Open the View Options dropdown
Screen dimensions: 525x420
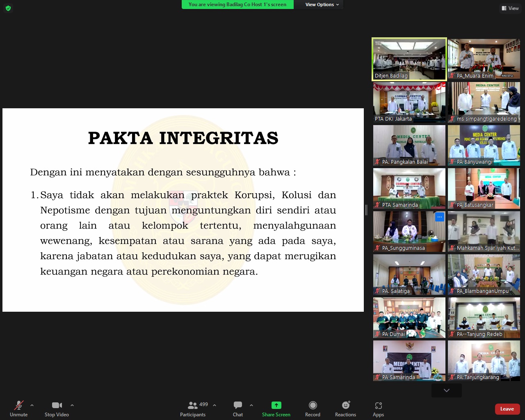(x=322, y=5)
